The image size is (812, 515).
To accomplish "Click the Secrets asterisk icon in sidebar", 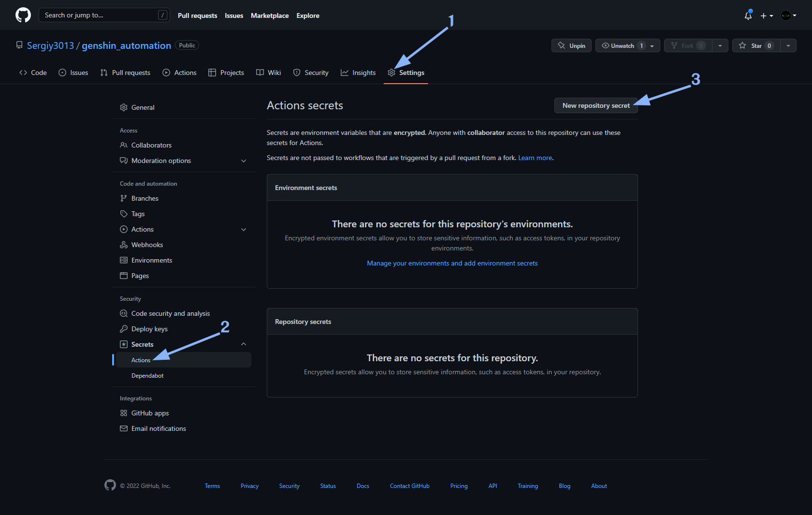I will tap(124, 344).
